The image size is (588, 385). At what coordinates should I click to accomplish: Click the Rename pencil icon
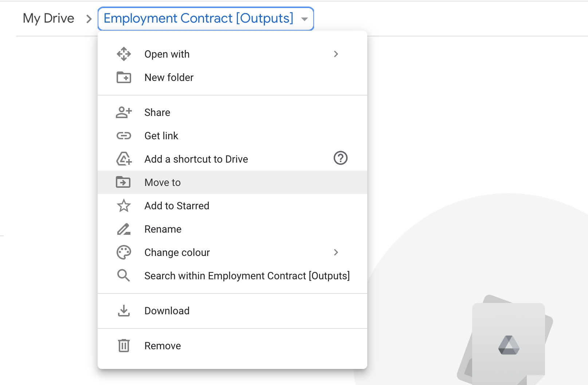[124, 229]
